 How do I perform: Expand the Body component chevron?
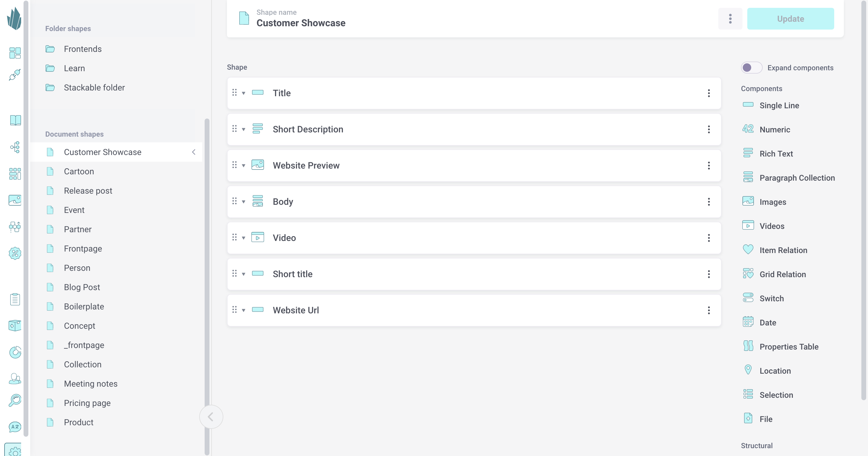click(243, 201)
